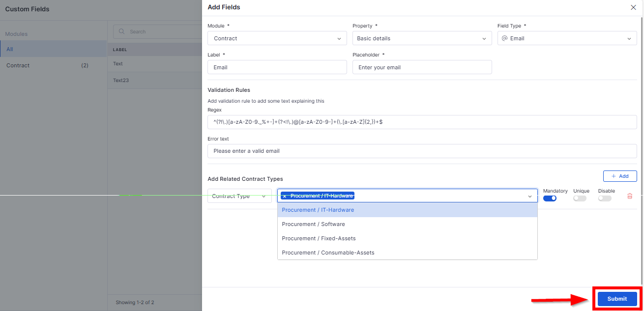Viewport: 644px width, 311px height.
Task: Turn on the Disable toggle
Action: click(605, 198)
